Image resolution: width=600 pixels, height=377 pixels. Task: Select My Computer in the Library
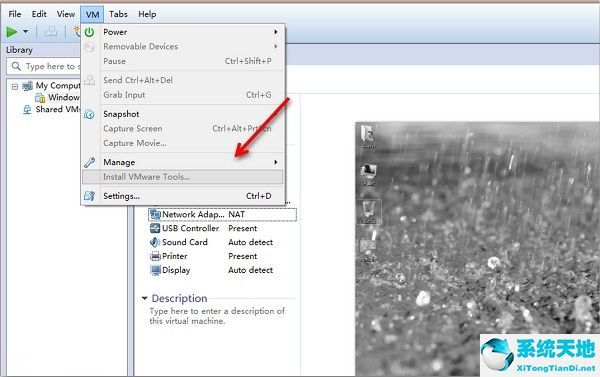coord(57,86)
